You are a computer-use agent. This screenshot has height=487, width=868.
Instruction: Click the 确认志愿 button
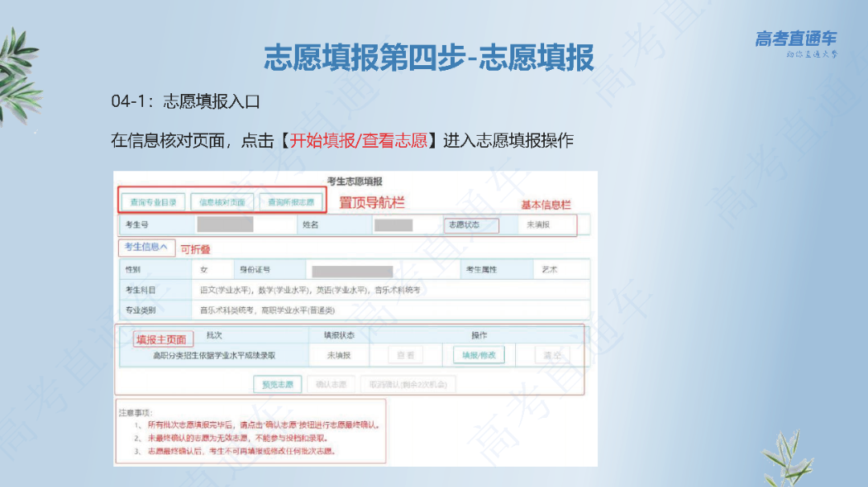pos(332,384)
